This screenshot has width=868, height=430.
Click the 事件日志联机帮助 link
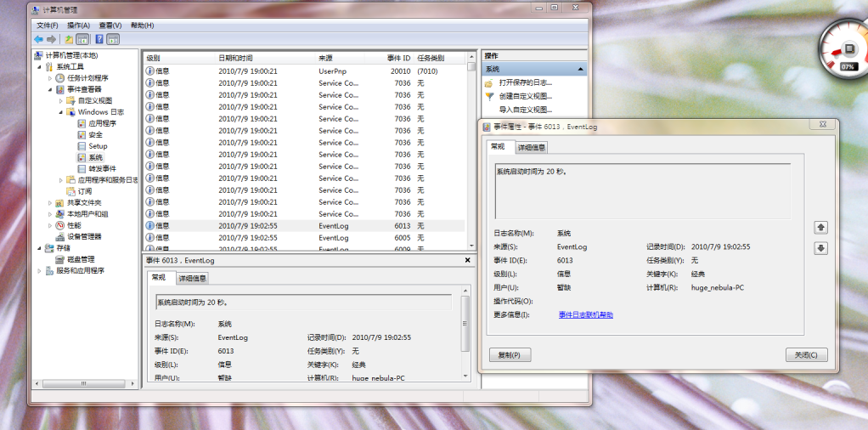click(x=585, y=314)
